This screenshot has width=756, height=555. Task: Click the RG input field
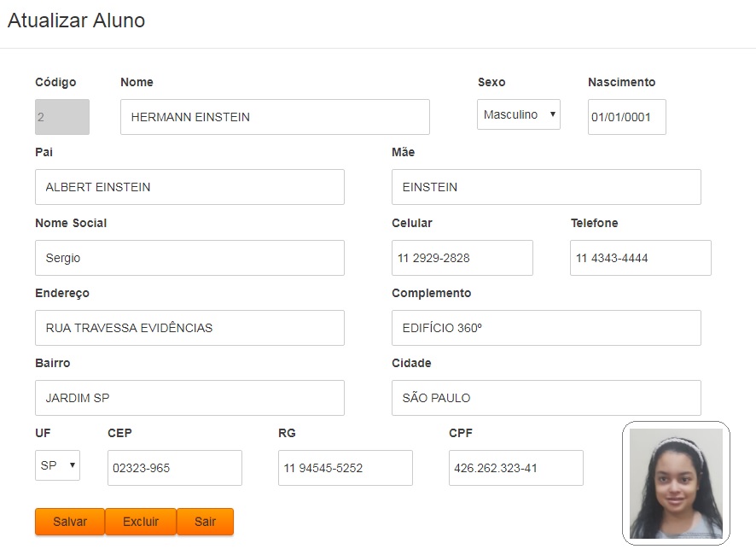click(346, 468)
